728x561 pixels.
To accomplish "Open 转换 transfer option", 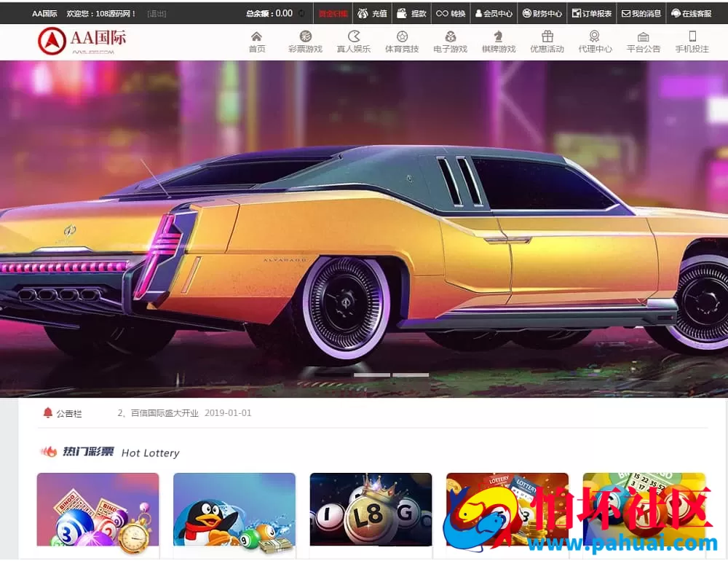I will point(451,13).
